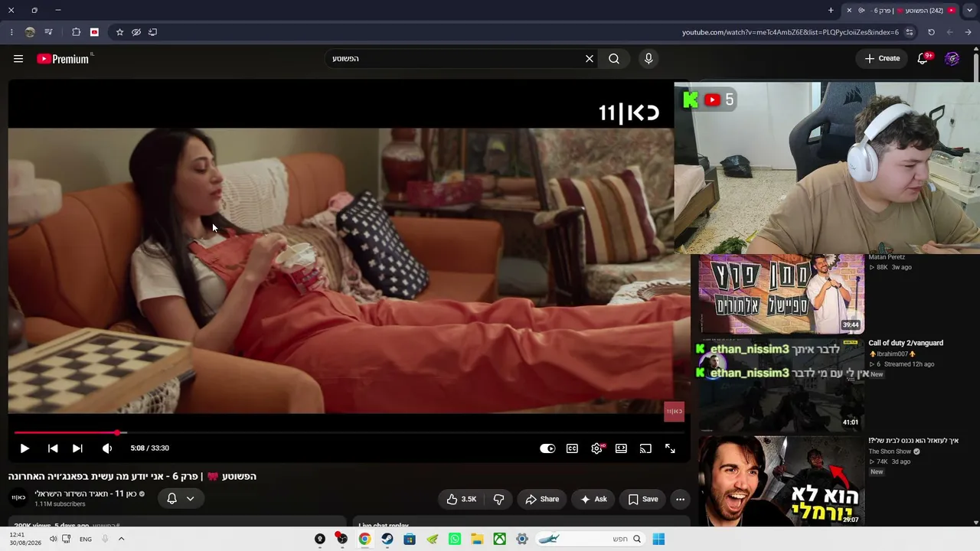The height and width of the screenshot is (551, 980).
Task: Open File Explorer from the taskbar
Action: 477,539
